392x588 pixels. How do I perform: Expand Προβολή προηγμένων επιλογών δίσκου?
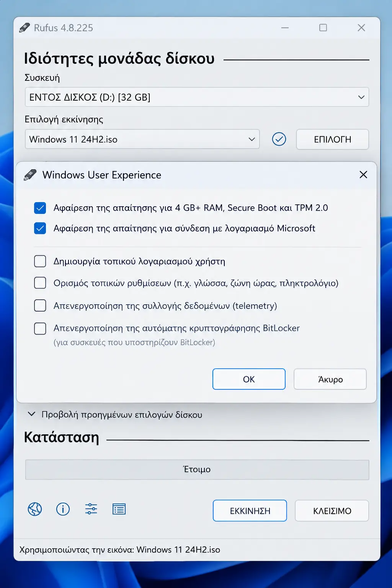click(115, 415)
